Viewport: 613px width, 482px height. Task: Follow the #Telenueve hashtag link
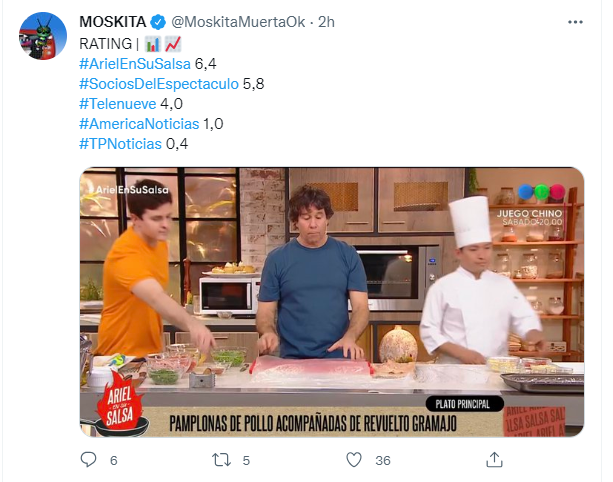(x=118, y=104)
